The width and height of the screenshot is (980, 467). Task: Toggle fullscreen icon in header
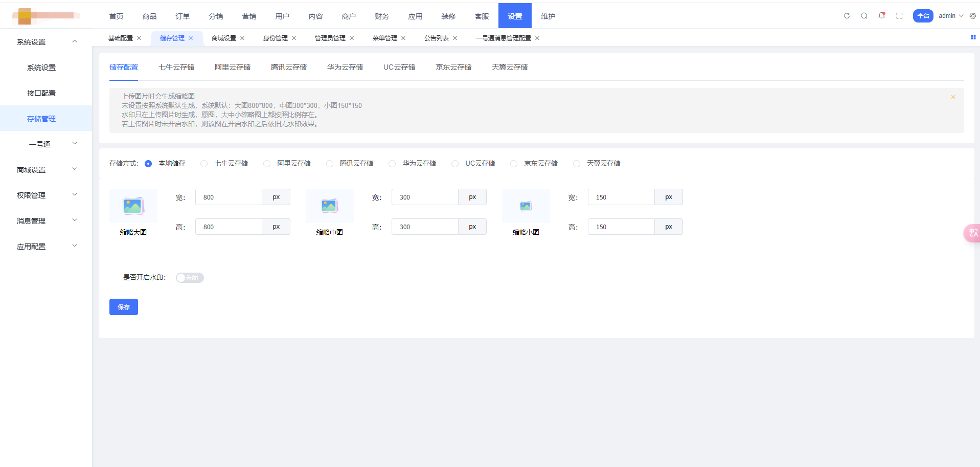click(899, 16)
